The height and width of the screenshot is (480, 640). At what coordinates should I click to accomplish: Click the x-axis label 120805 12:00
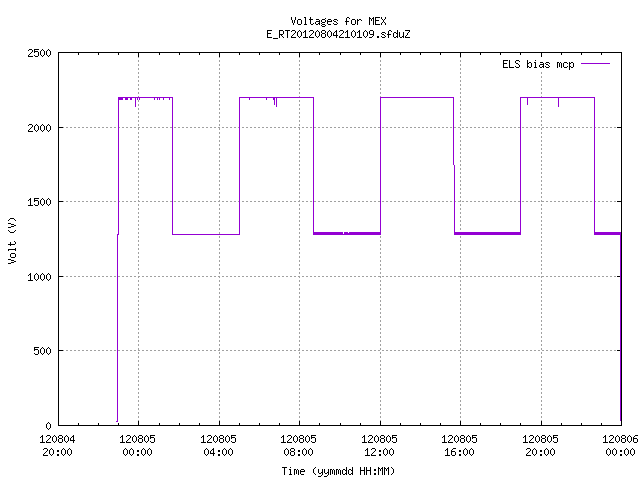[379, 446]
